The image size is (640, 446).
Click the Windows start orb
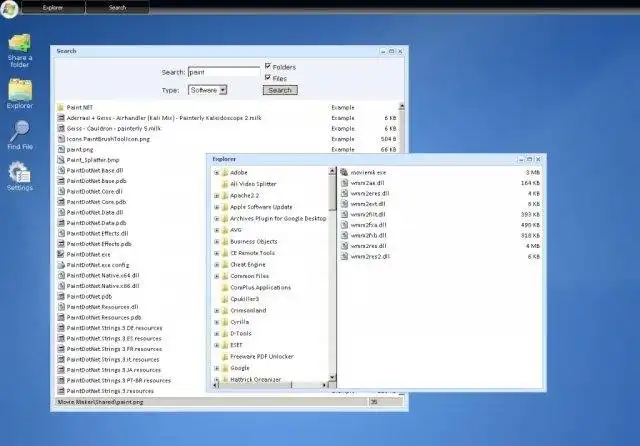point(9,8)
